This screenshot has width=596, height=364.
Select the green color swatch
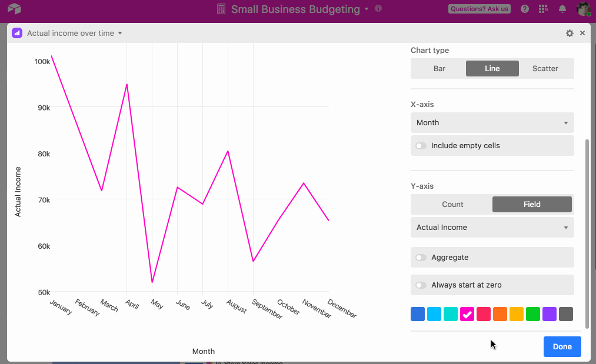533,314
